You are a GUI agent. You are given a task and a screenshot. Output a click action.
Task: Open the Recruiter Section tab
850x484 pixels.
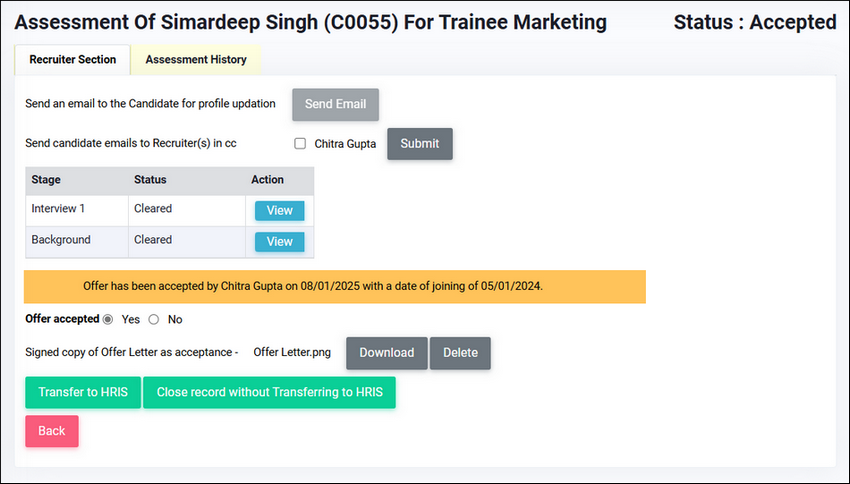73,60
